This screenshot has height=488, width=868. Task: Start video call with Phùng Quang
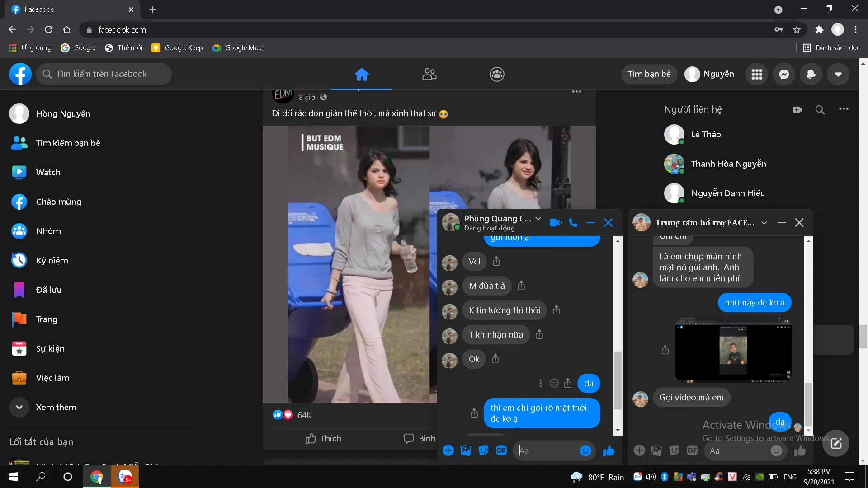pyautogui.click(x=555, y=223)
